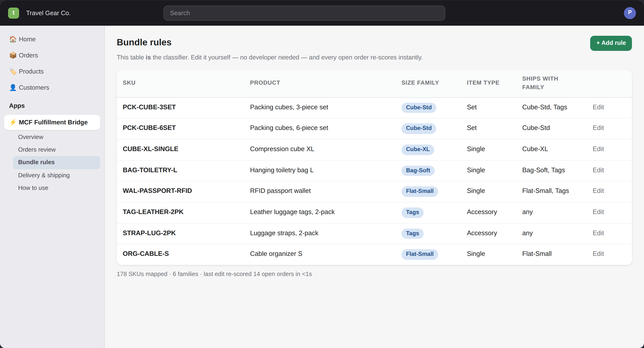
Task: Click 'Packing cubes, 3-piece set' product
Action: pyautogui.click(x=289, y=107)
